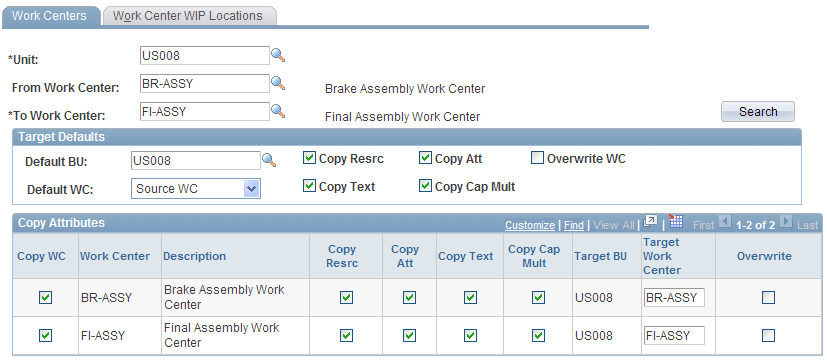
Task: Click the From Work Center input field
Action: point(205,83)
